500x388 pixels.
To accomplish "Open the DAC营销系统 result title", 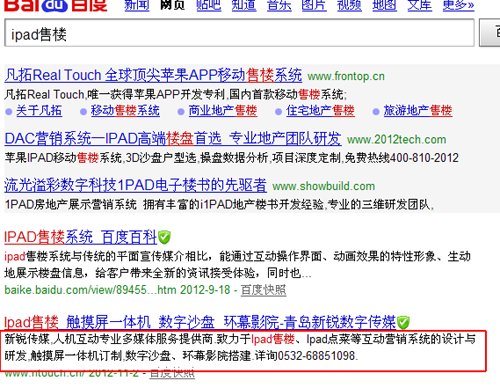I will (x=173, y=138).
